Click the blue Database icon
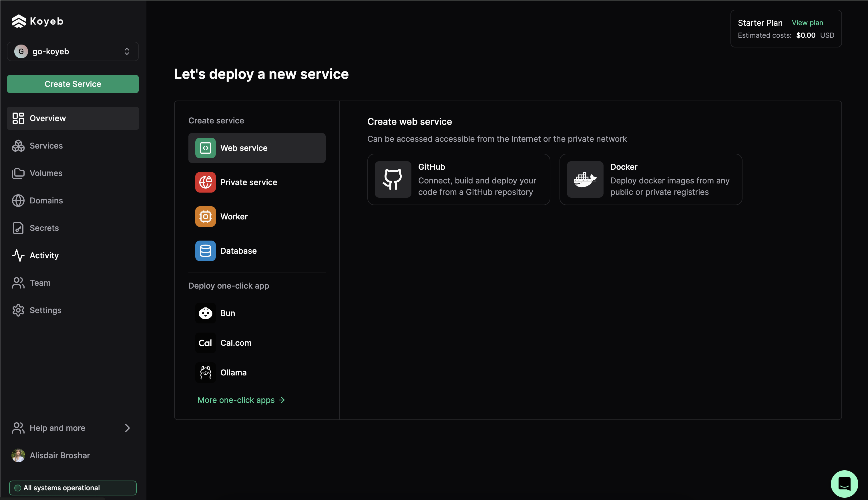Viewport: 868px width, 500px height. 206,251
